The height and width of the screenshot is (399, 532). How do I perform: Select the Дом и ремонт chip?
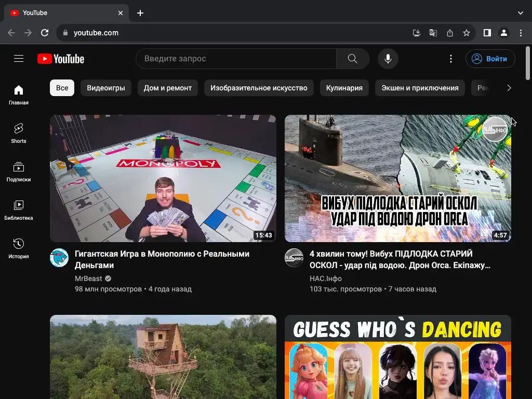(168, 88)
